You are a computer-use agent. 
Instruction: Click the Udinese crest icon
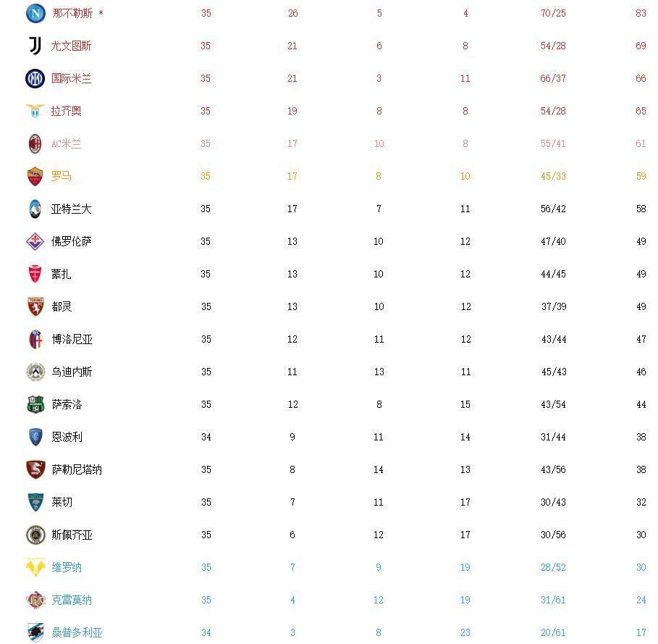pos(35,372)
